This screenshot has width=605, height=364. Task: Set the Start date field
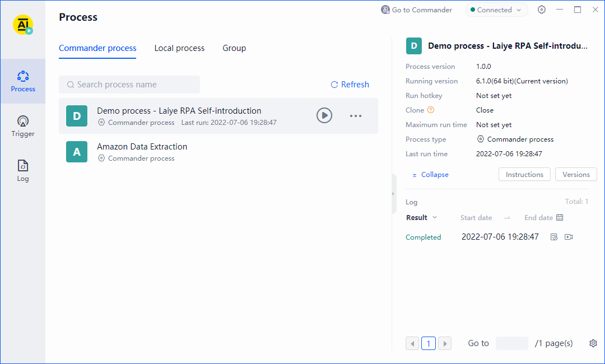pyautogui.click(x=476, y=217)
